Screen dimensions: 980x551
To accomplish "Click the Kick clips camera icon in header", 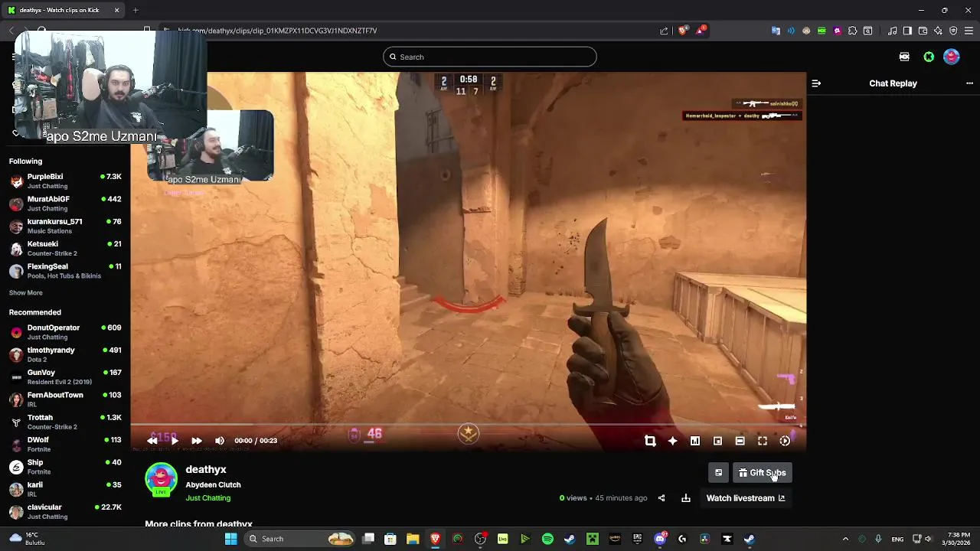I will pos(904,57).
